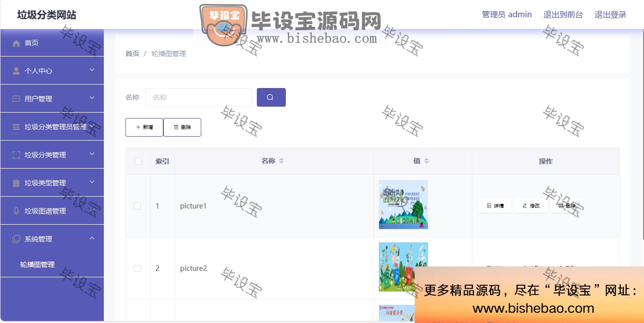Click the 操作 column header
This screenshot has height=323, width=644.
[x=546, y=161]
